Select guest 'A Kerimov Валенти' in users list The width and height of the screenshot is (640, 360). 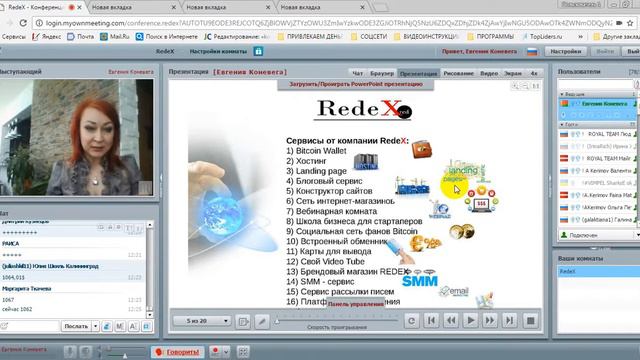599,171
